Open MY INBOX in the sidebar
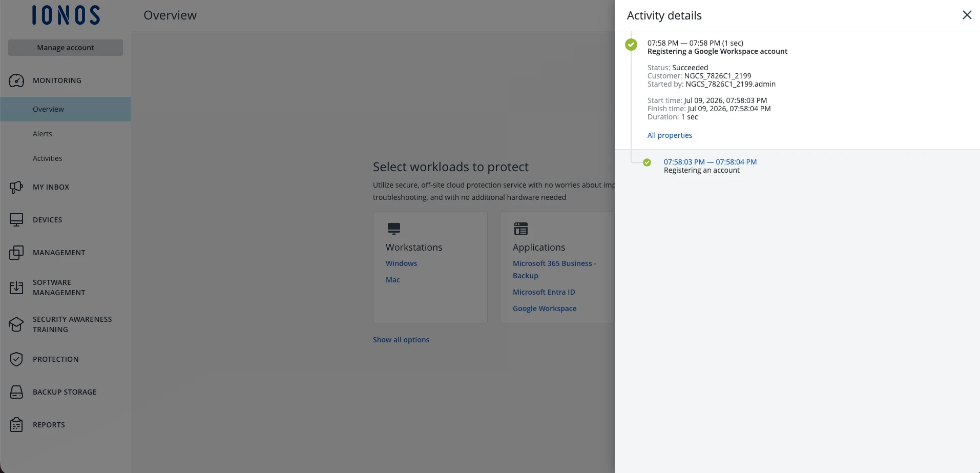The image size is (980, 473). click(66, 187)
